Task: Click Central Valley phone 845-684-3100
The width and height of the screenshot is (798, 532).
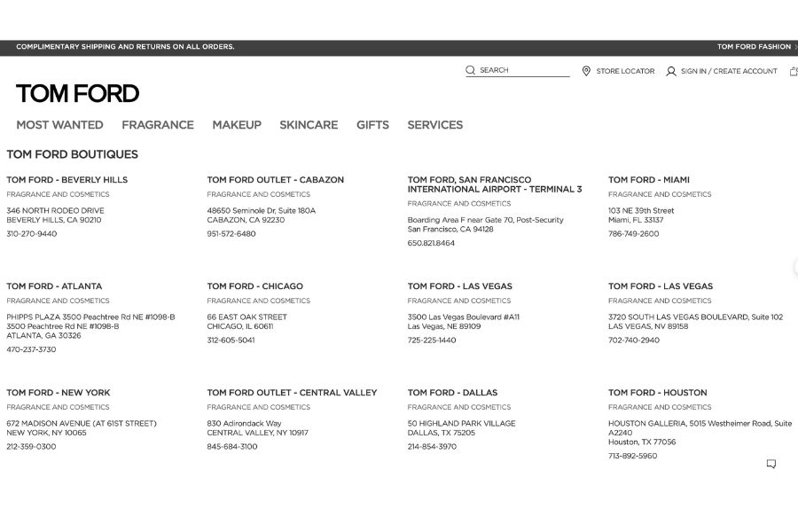Action: click(x=232, y=447)
